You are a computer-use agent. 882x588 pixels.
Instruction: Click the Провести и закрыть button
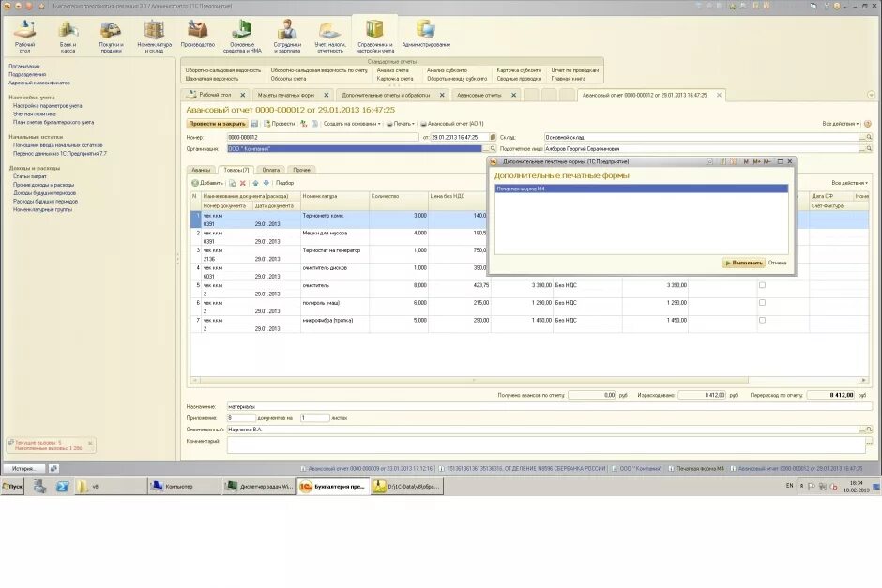pyautogui.click(x=217, y=124)
